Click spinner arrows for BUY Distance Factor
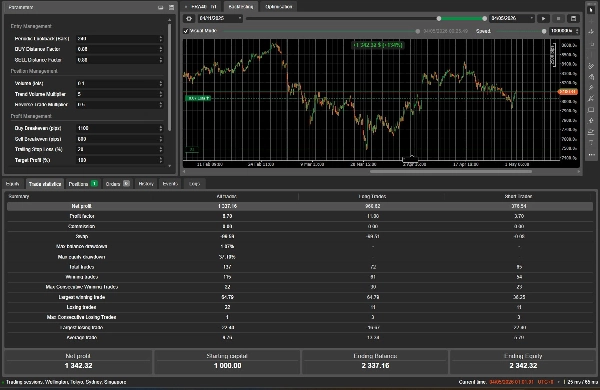This screenshot has width=600, height=390. point(161,49)
